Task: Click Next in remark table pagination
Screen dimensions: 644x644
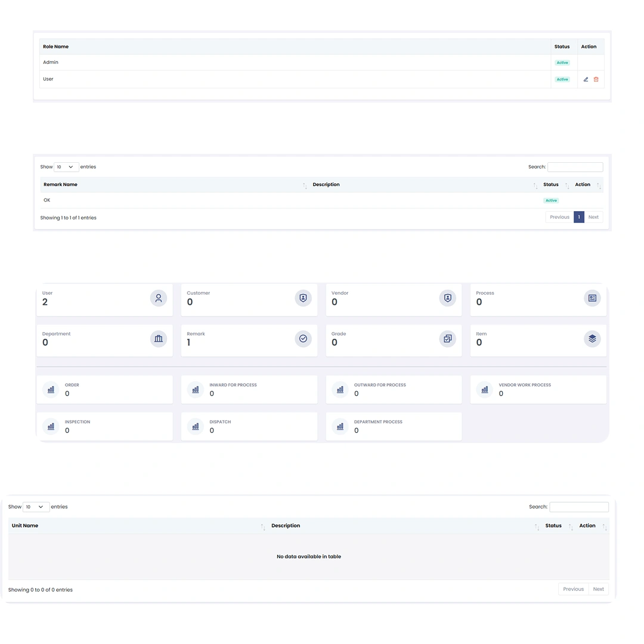Action: pyautogui.click(x=593, y=217)
